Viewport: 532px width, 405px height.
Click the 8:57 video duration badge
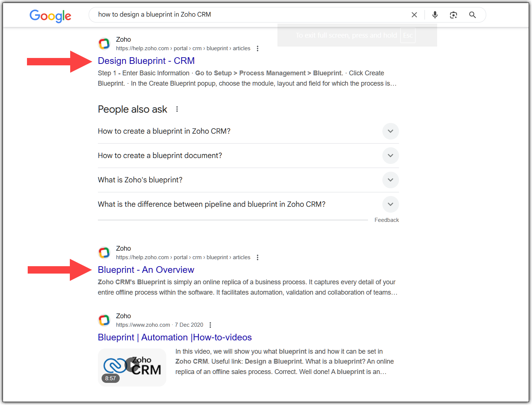coord(110,378)
